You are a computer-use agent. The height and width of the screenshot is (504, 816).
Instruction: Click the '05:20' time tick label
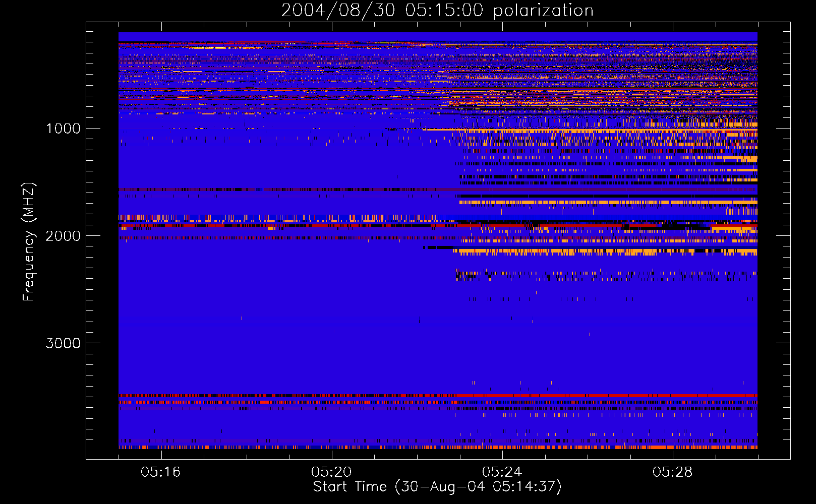point(331,472)
